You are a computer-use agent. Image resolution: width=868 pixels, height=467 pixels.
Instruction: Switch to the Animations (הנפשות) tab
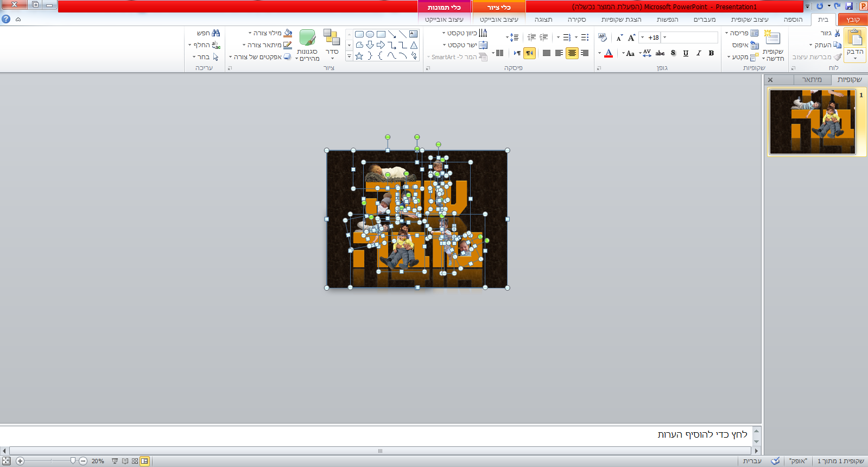point(668,20)
